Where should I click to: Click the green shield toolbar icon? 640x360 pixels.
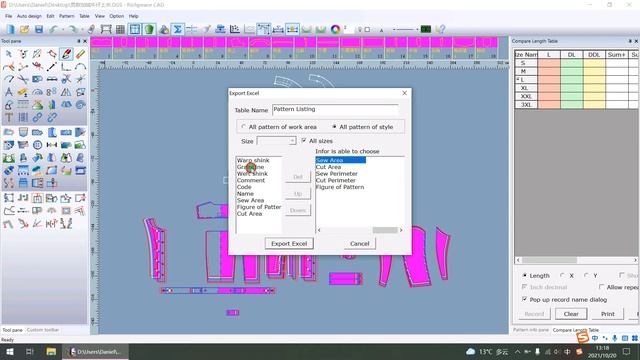(x=149, y=29)
